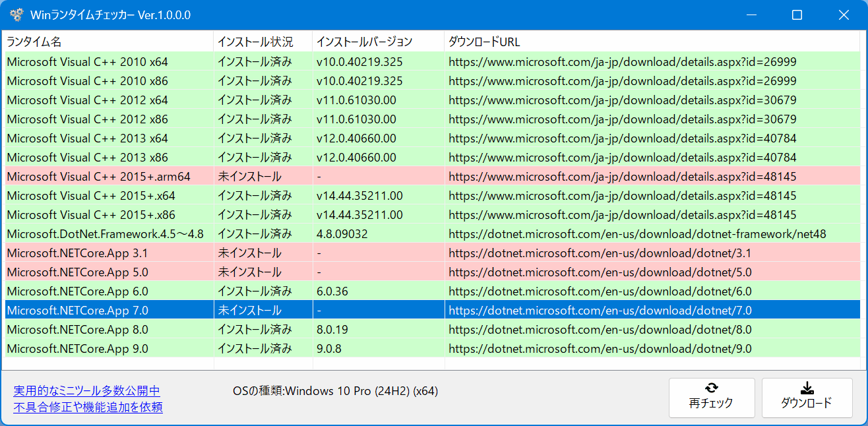Select Microsoft.NETCore.App 3.1 row
This screenshot has height=426, width=868.
tap(432, 253)
